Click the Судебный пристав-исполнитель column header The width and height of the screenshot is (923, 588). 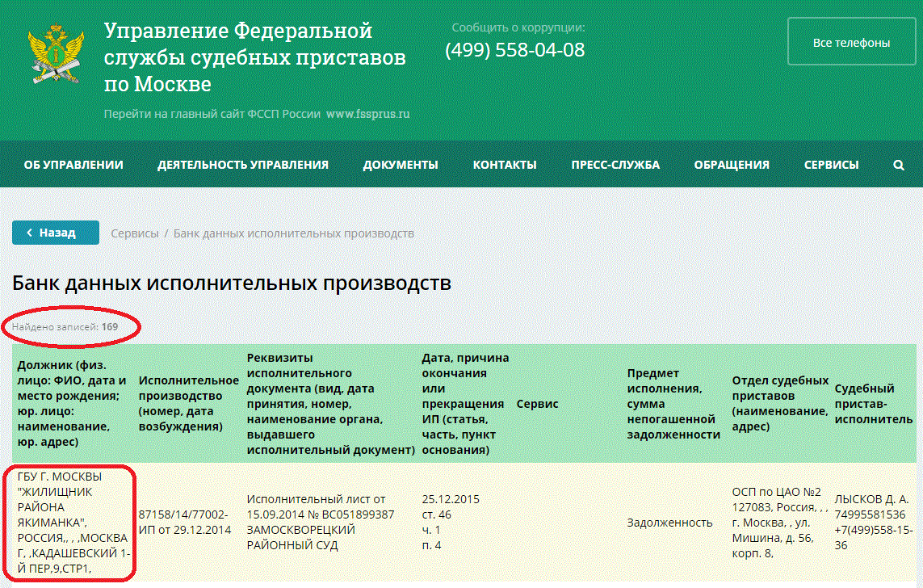[874, 403]
